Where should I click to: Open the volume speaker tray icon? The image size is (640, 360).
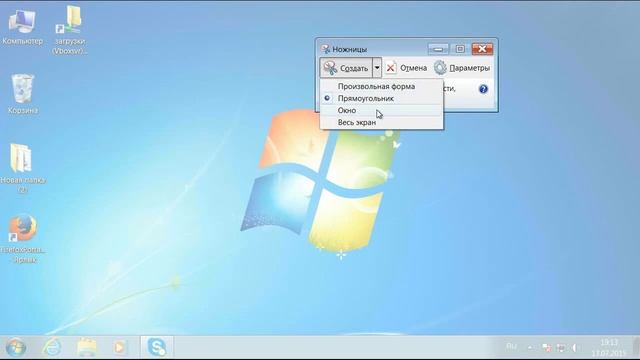point(575,347)
